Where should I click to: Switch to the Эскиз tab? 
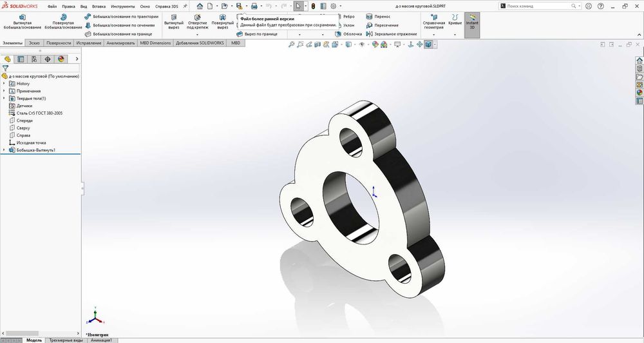tap(35, 43)
